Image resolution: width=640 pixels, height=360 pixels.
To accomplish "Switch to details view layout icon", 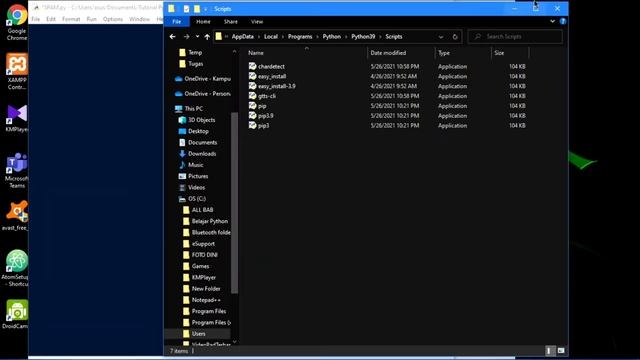I will (x=549, y=351).
